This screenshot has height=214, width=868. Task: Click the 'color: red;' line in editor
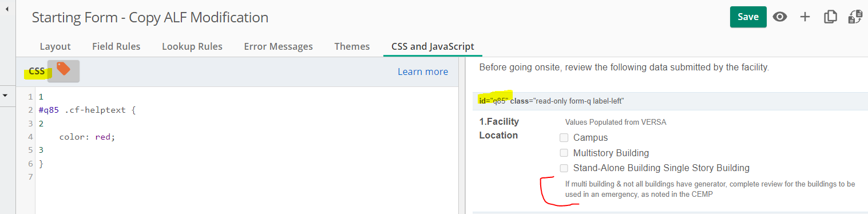(x=87, y=137)
